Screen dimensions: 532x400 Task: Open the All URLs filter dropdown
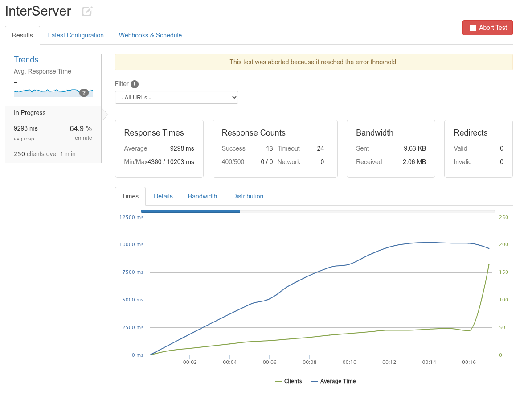pyautogui.click(x=176, y=97)
